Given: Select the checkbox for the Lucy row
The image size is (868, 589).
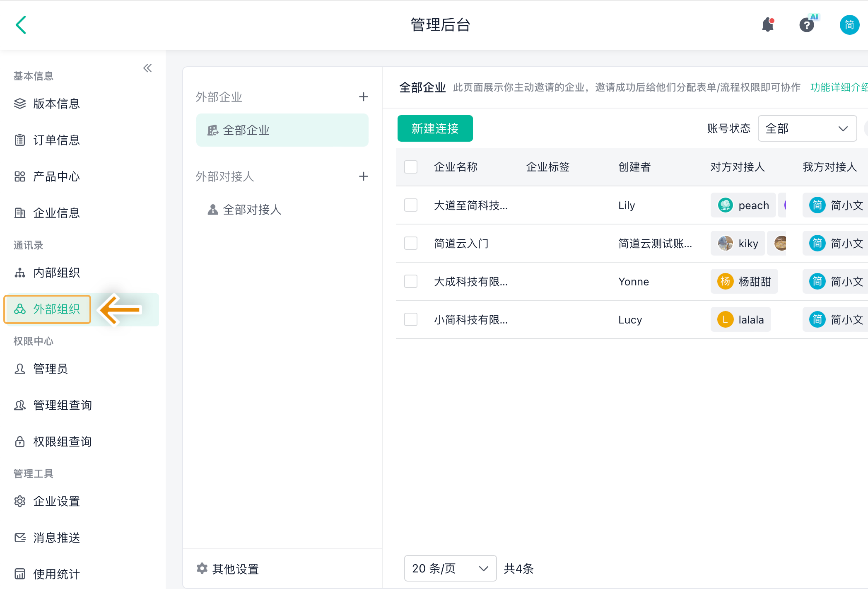Looking at the screenshot, I should [x=410, y=319].
